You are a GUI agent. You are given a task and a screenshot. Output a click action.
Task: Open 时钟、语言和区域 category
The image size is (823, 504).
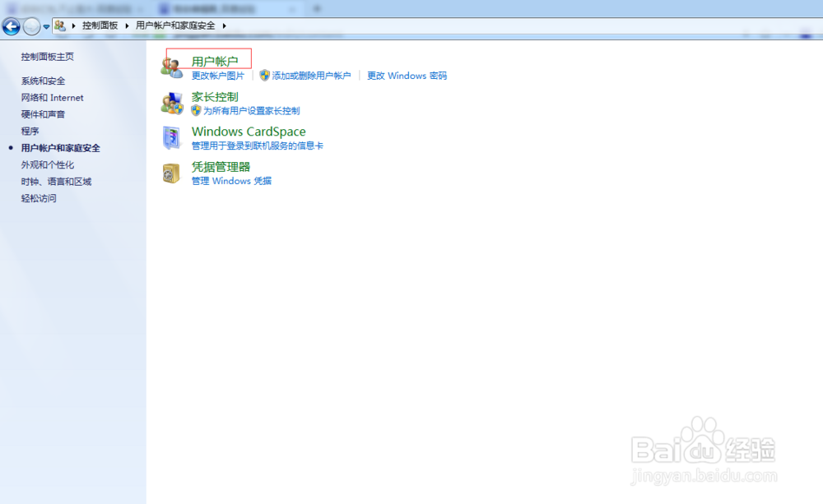coord(56,182)
